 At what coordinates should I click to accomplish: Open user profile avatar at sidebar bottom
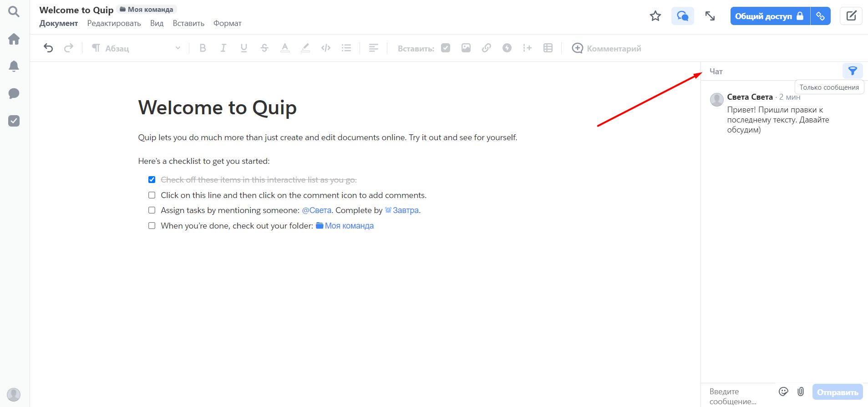(x=14, y=394)
